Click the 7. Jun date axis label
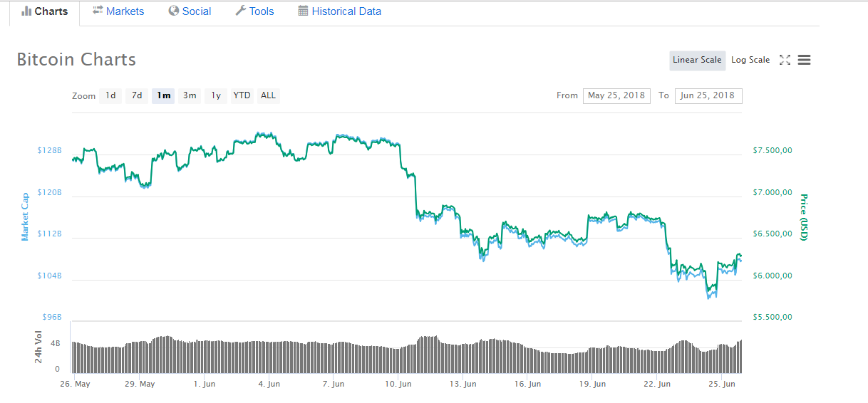 point(334,384)
